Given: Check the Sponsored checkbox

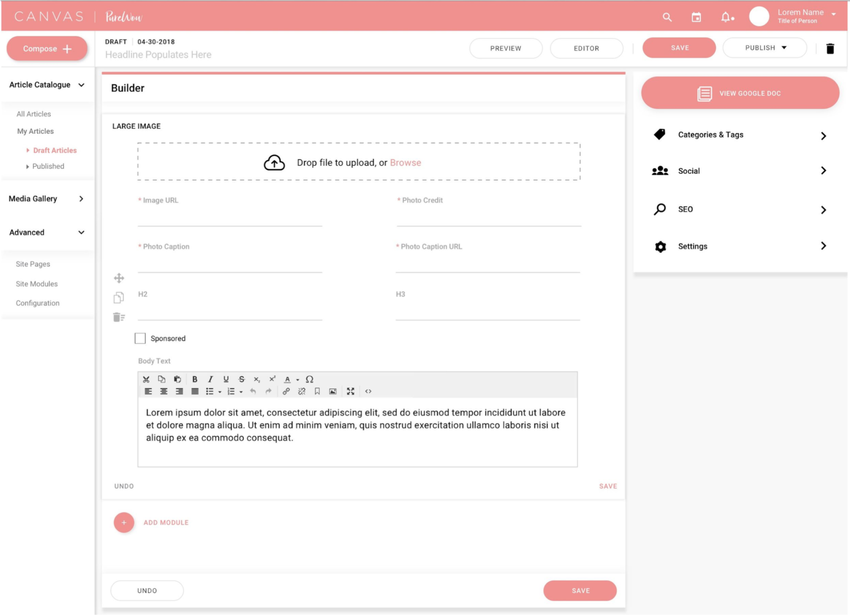Looking at the screenshot, I should tap(140, 338).
